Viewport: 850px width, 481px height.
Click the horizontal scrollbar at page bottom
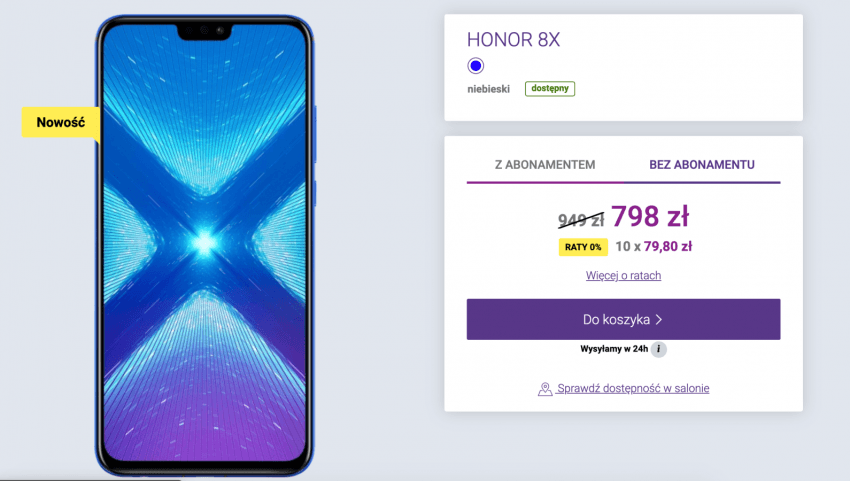coord(90,479)
